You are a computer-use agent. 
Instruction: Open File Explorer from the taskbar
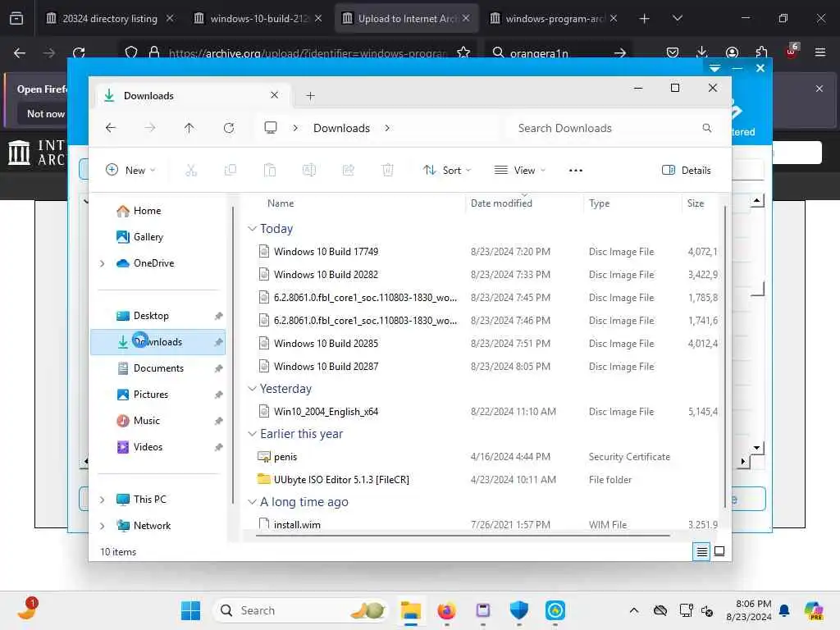coord(411,610)
